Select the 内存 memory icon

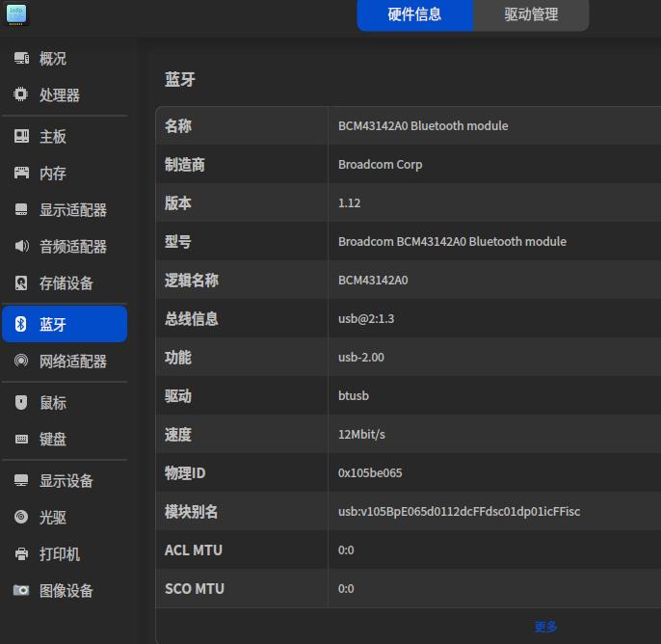pyautogui.click(x=21, y=173)
